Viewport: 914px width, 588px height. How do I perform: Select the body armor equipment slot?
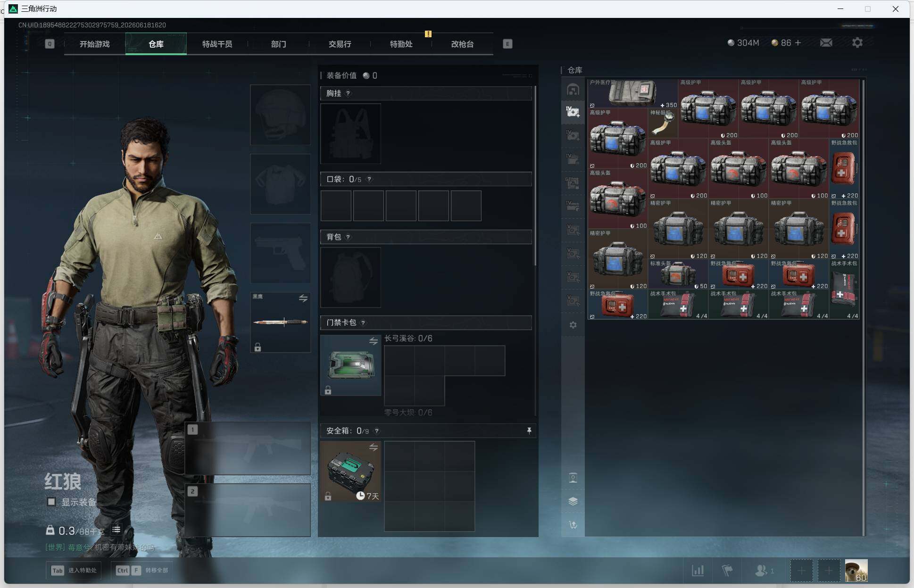(x=280, y=184)
